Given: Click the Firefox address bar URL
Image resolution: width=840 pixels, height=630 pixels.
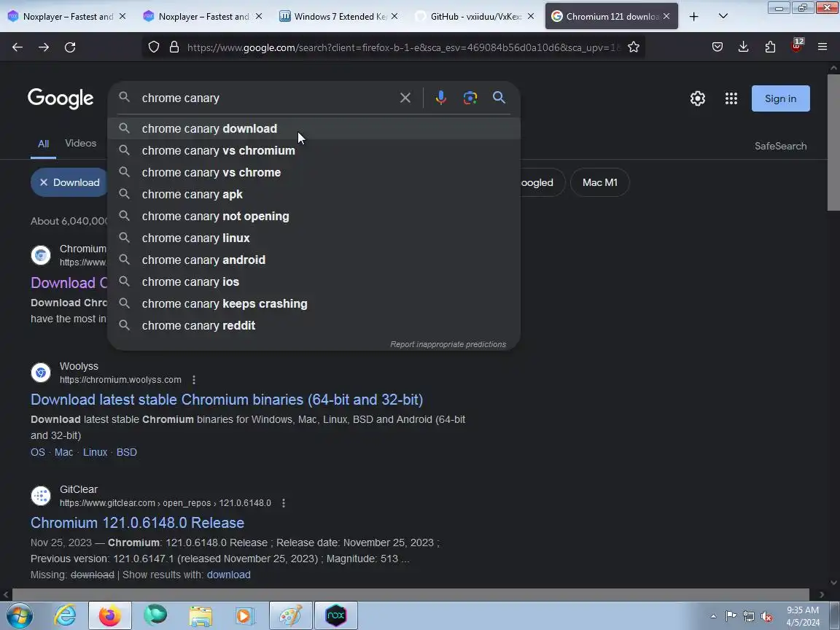Looking at the screenshot, I should tap(402, 47).
